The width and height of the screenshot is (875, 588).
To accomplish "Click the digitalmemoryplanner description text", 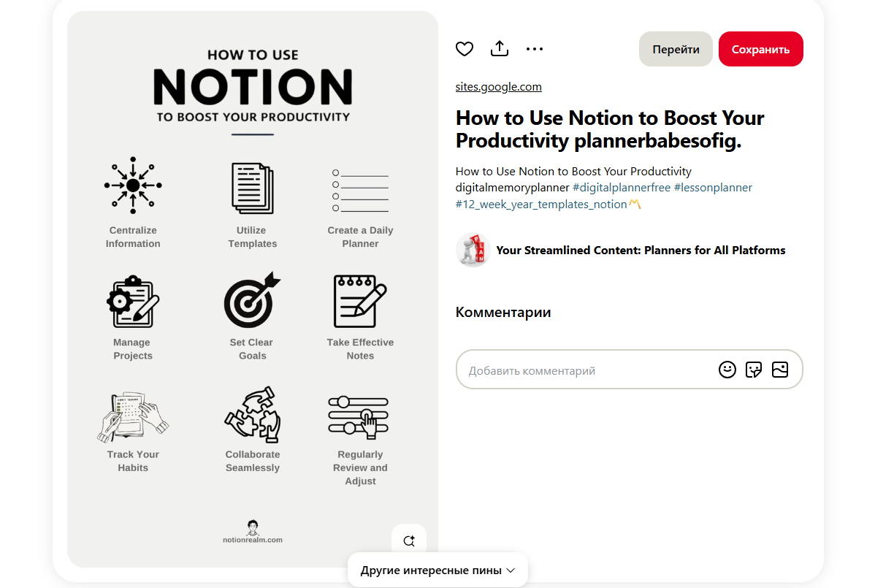I will [x=512, y=188].
